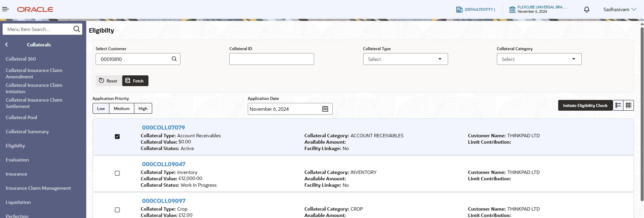
Task: Click the Oracle logo
Action: coord(35,9)
